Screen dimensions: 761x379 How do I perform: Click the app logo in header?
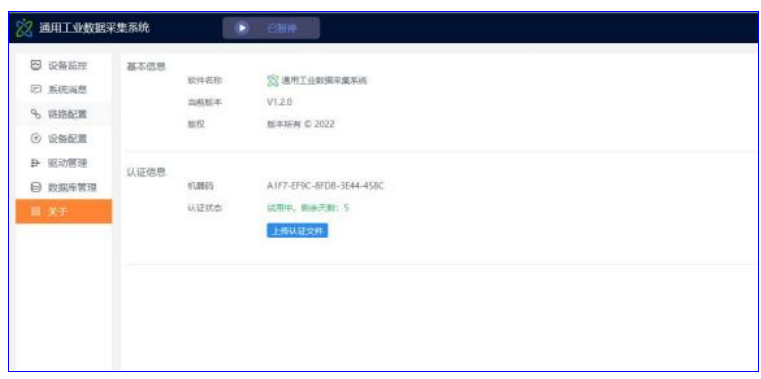tap(23, 28)
